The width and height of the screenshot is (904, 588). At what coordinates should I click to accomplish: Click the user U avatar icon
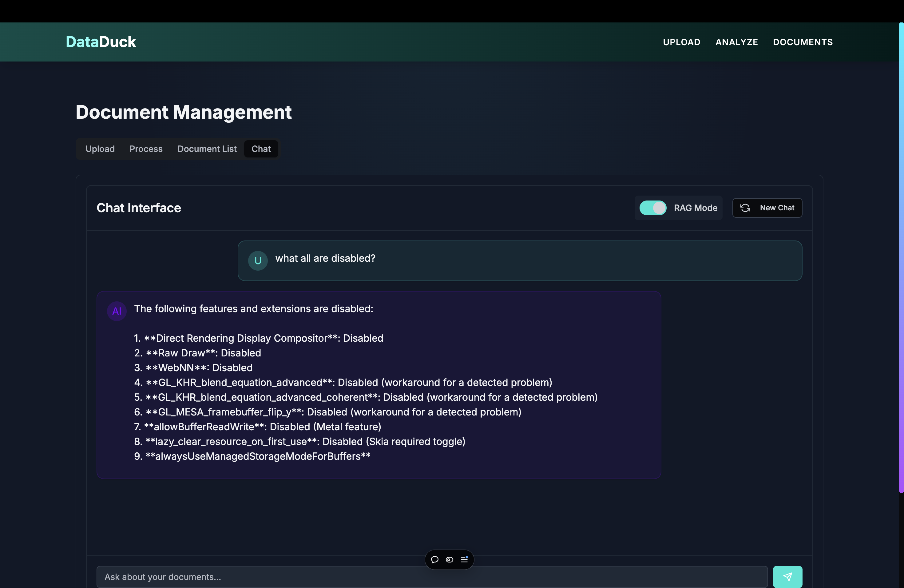tap(258, 260)
